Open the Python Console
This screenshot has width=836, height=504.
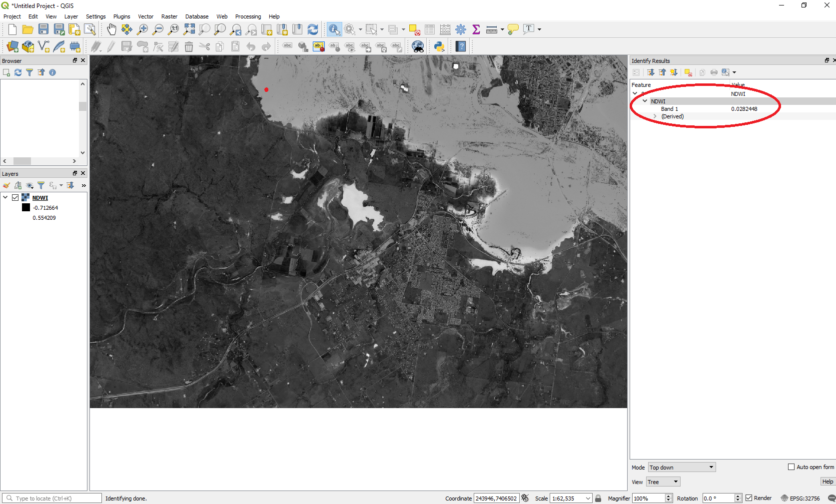pos(439,47)
